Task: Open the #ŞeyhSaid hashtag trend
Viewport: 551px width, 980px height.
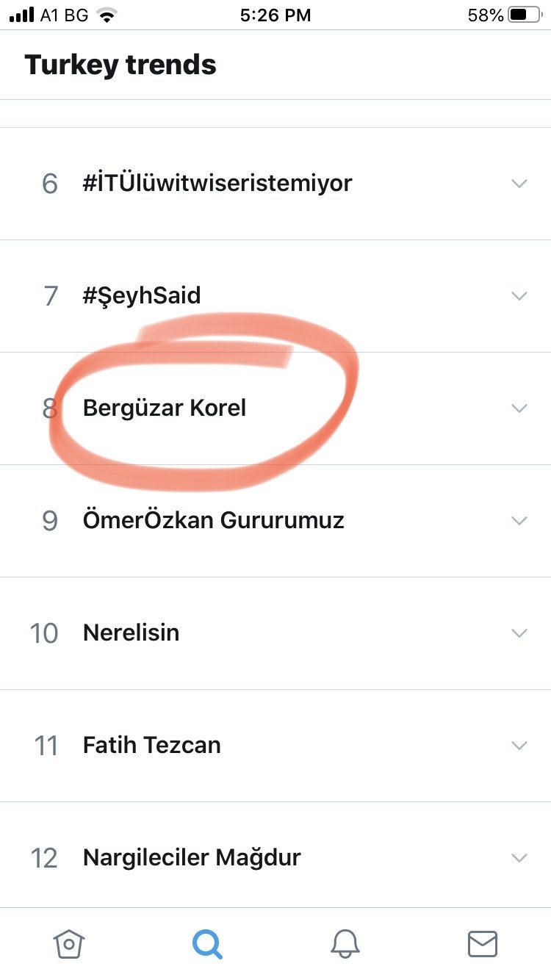Action: 142,295
